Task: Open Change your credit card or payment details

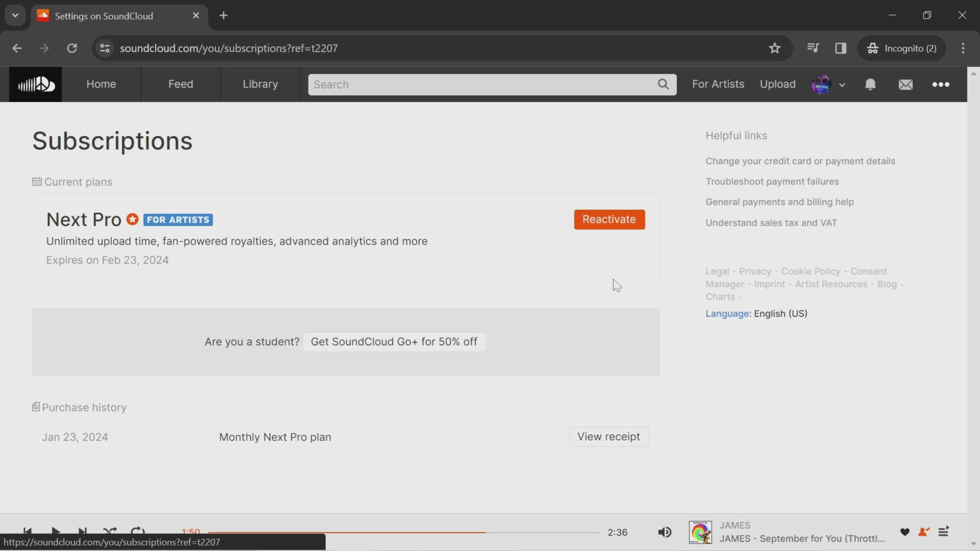Action: click(800, 161)
